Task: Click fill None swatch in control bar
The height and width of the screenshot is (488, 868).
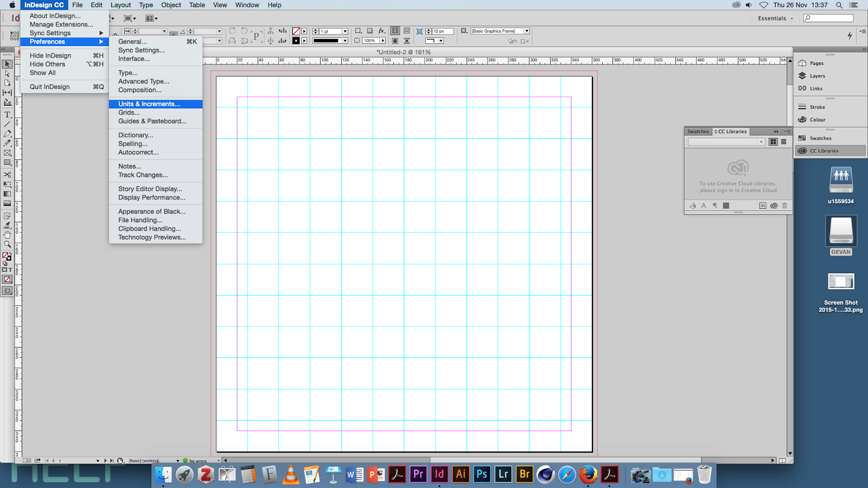Action: click(x=296, y=31)
